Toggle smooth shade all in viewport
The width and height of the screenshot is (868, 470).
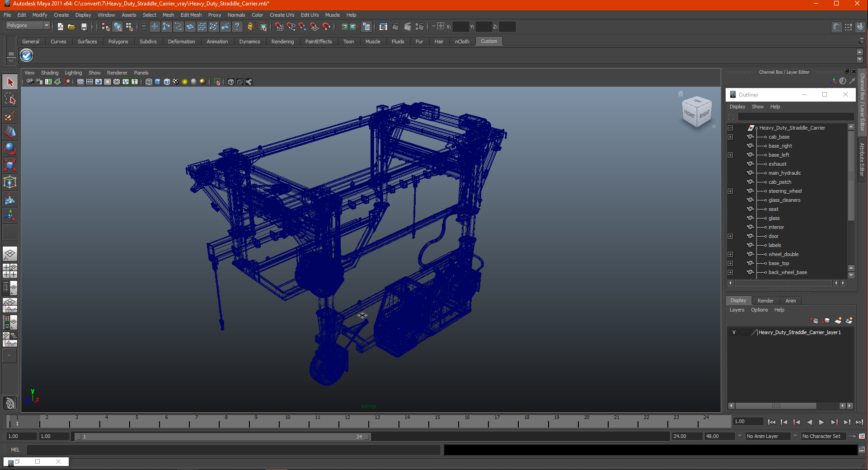point(158,82)
